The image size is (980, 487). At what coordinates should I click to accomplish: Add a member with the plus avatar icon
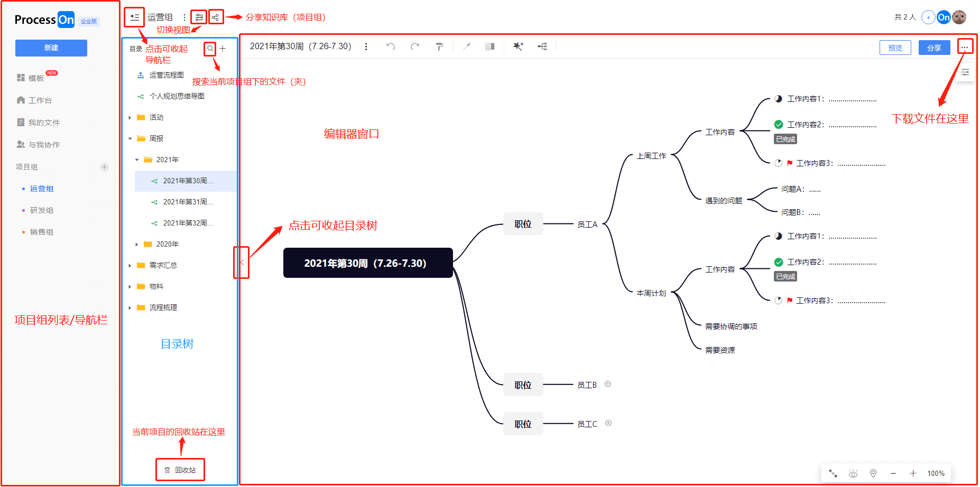(928, 17)
